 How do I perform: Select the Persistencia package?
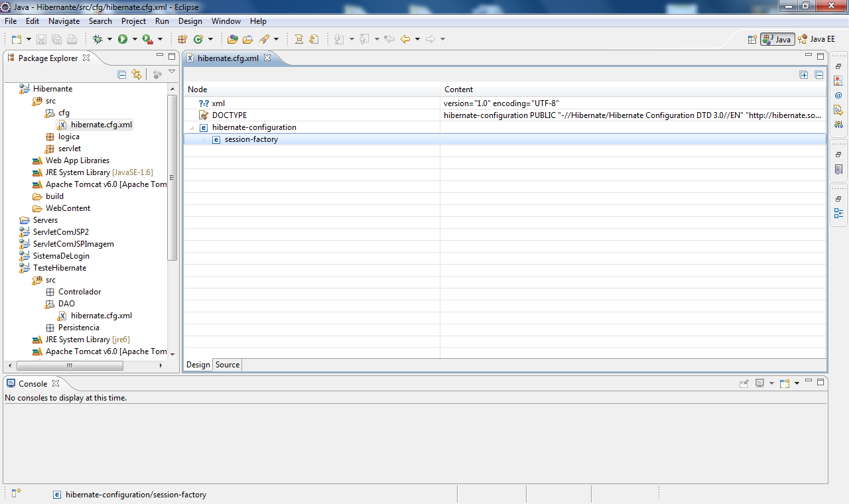(79, 328)
